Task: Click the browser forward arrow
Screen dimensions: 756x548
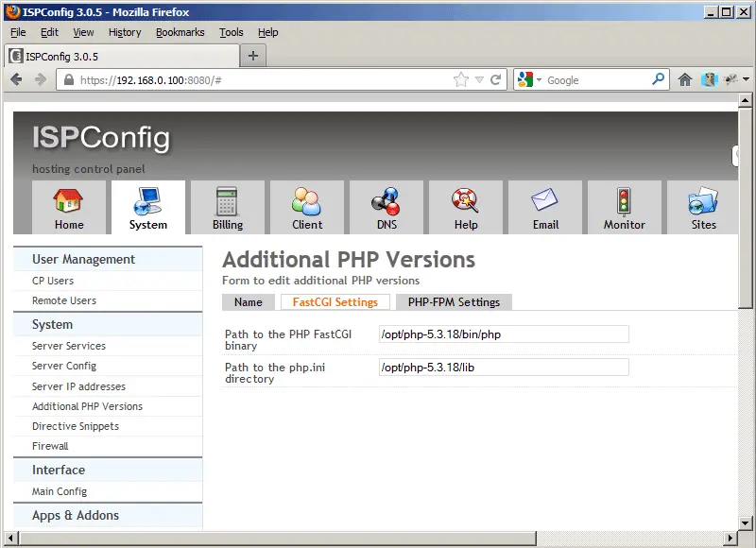Action: tap(41, 79)
